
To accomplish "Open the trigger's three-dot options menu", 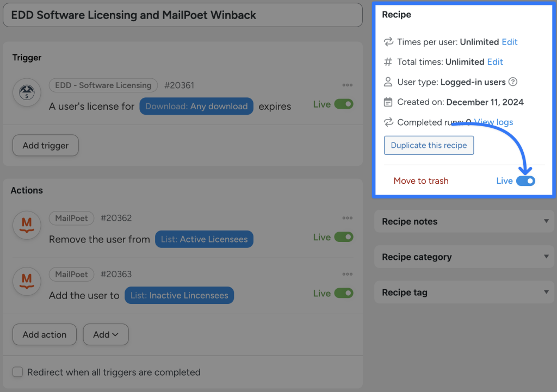I will point(347,85).
